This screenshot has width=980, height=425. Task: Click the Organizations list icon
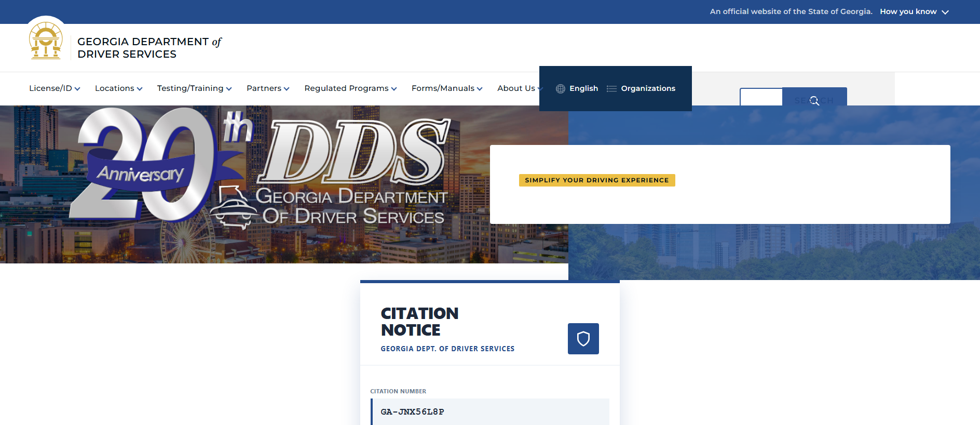[x=612, y=89]
